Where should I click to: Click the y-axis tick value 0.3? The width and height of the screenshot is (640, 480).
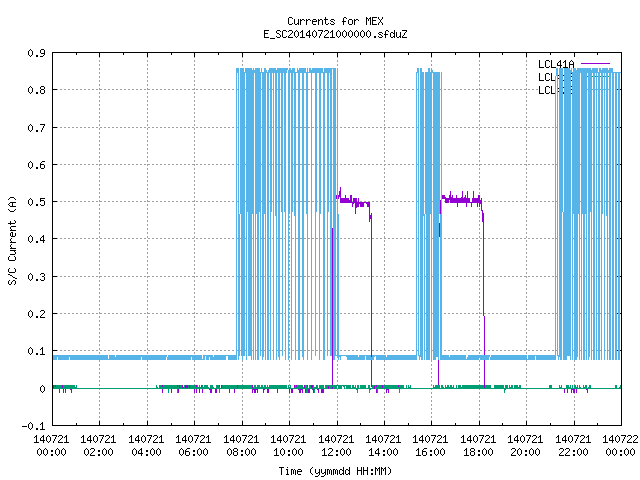pyautogui.click(x=37, y=277)
